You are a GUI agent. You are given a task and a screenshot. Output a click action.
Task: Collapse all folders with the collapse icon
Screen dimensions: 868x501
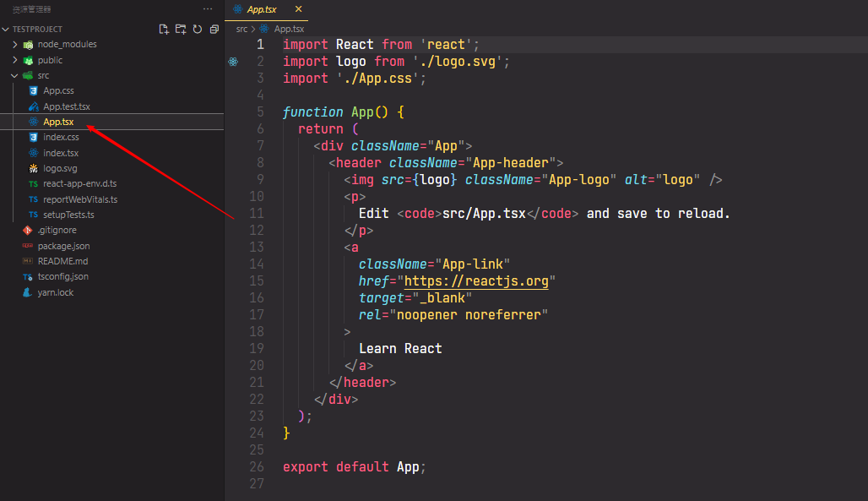[x=214, y=30]
